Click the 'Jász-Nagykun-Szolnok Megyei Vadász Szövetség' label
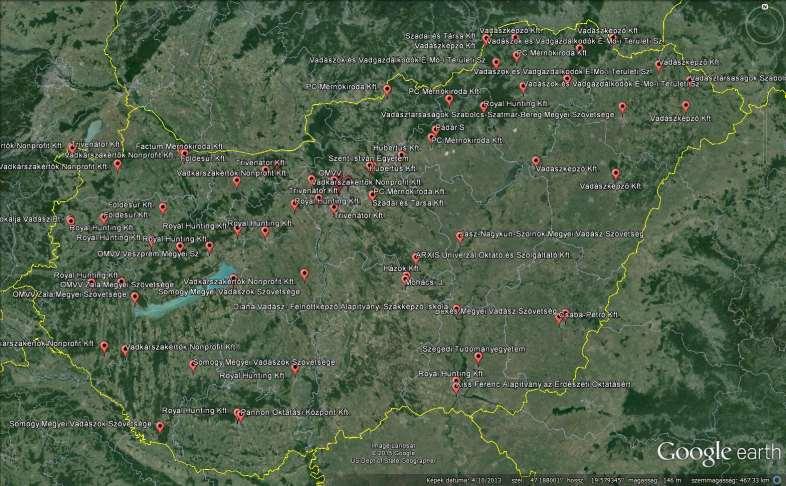The height and width of the screenshot is (486, 786). 551,234
